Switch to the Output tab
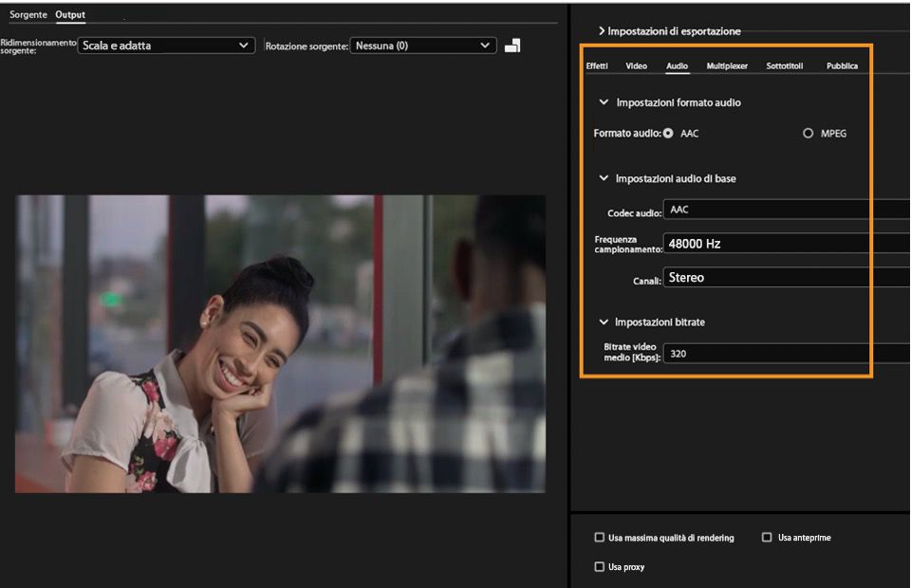Image resolution: width=911 pixels, height=588 pixels. pyautogui.click(x=70, y=14)
